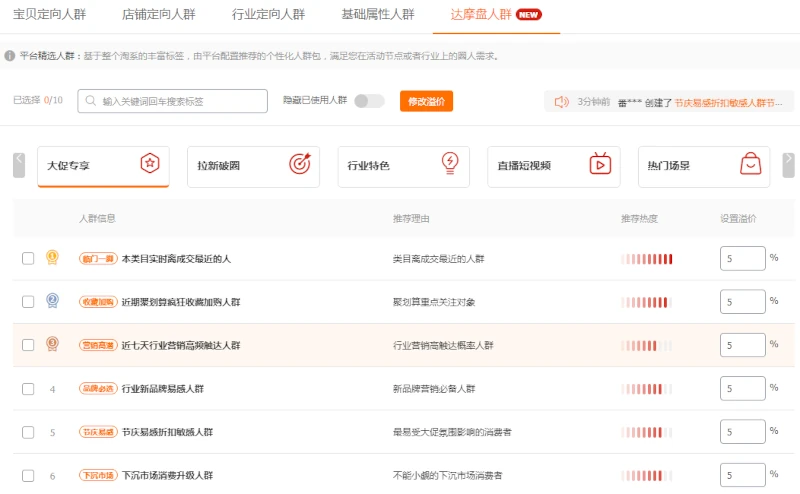The height and width of the screenshot is (494, 800).
Task: Click the left carousel arrow
Action: pos(19,165)
